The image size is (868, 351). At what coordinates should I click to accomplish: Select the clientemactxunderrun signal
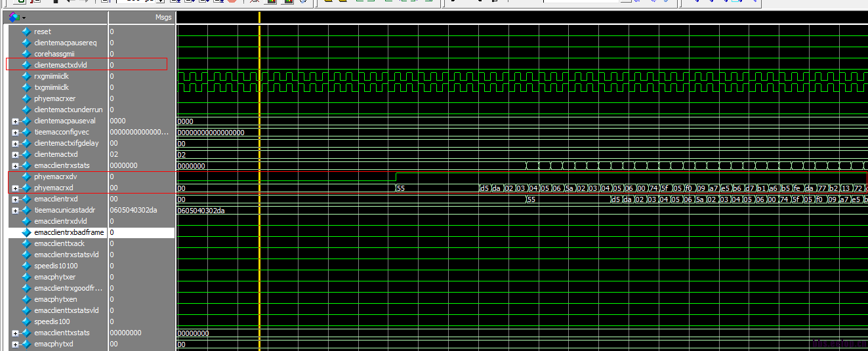coord(67,110)
